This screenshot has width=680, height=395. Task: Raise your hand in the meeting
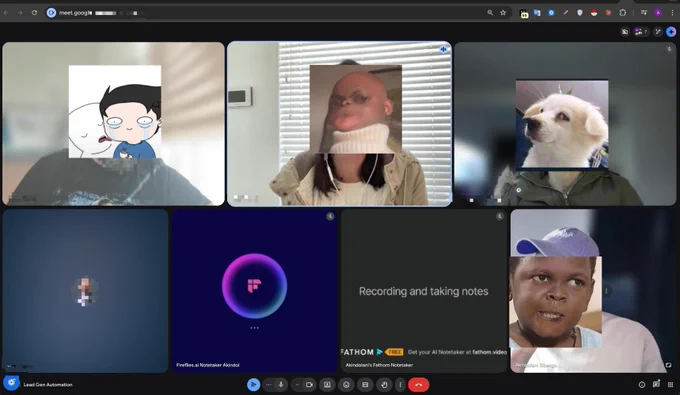(384, 385)
